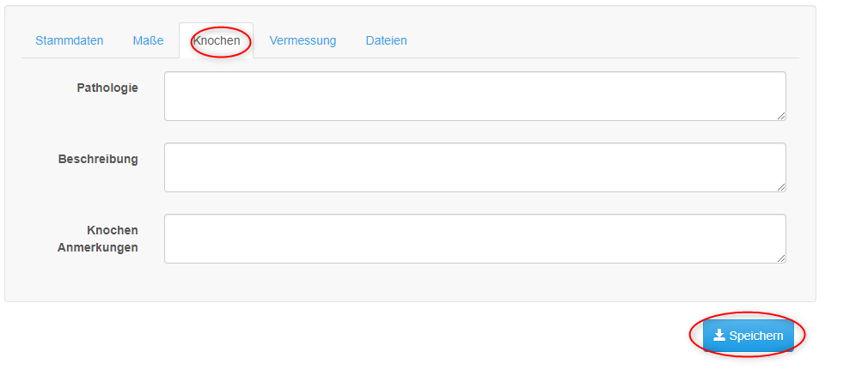Click the download icon inside Speichern button
Screen dimensions: 868x370
(x=719, y=335)
